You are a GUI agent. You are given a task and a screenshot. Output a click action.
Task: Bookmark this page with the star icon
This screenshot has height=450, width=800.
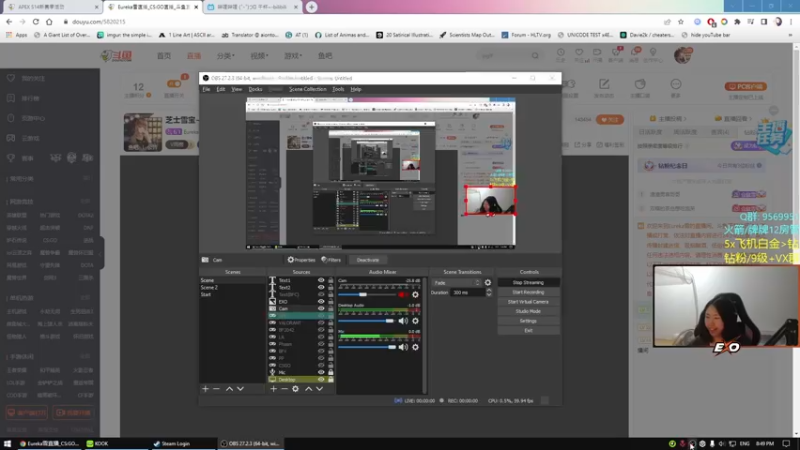(x=681, y=22)
